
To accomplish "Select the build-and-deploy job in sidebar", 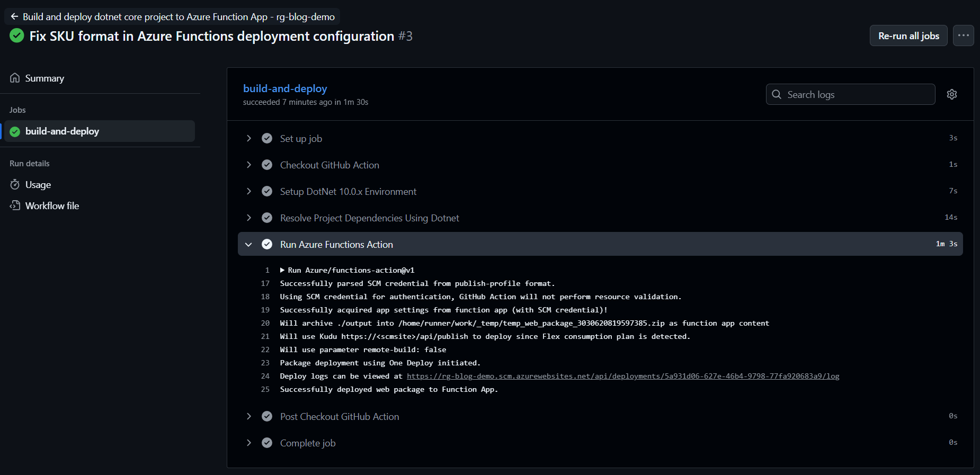I will click(x=100, y=131).
